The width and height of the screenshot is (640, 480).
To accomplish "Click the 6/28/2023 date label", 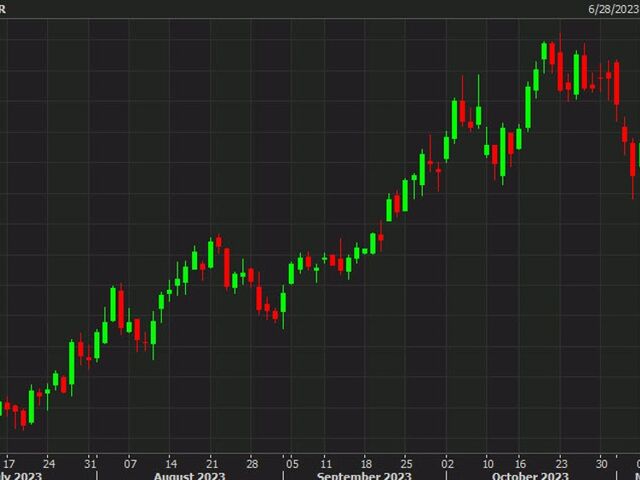I will [x=612, y=8].
